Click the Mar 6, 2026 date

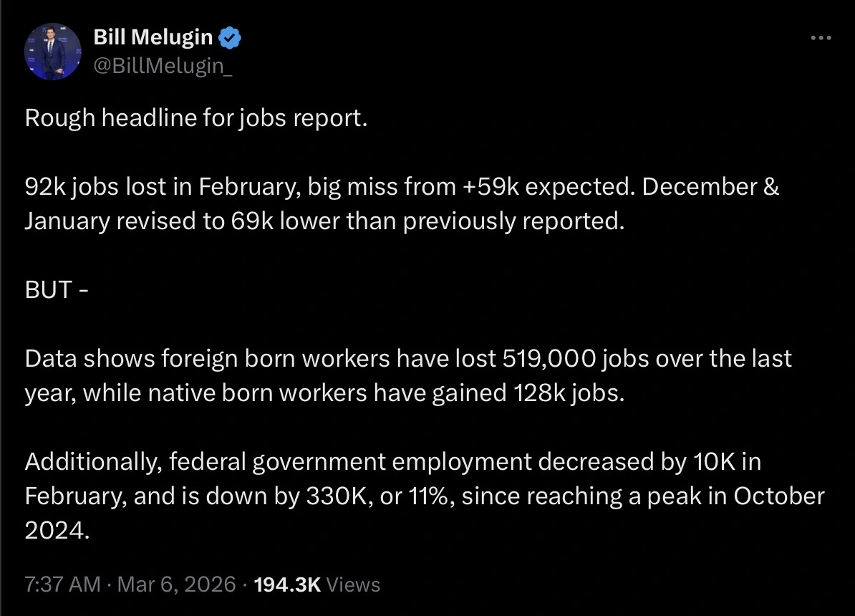175,584
